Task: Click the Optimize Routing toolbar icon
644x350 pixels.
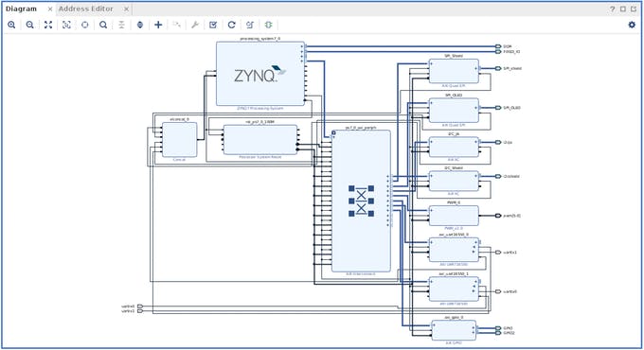Action: pyautogui.click(x=250, y=25)
